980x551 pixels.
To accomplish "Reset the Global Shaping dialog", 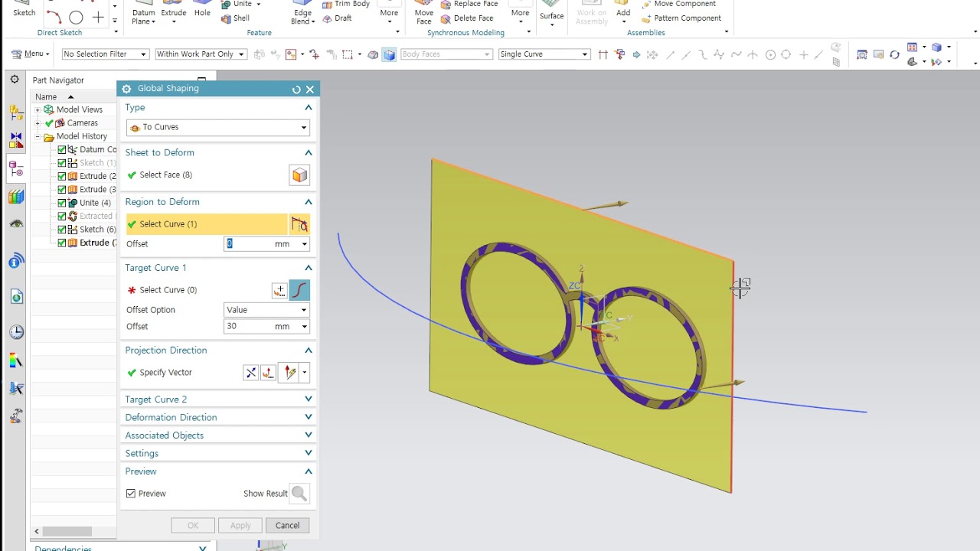I will pyautogui.click(x=296, y=89).
